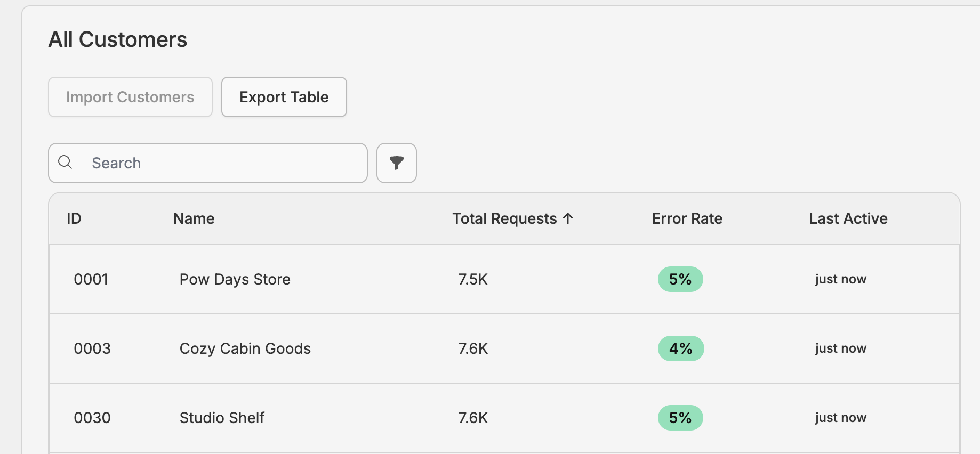Click 'just now' in Pow Days Store row
980x454 pixels.
tap(841, 279)
